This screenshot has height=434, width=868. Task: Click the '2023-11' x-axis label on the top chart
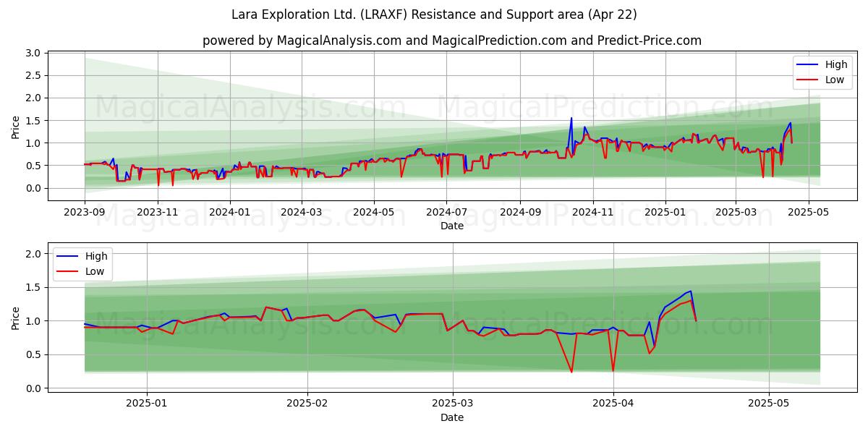[157, 213]
